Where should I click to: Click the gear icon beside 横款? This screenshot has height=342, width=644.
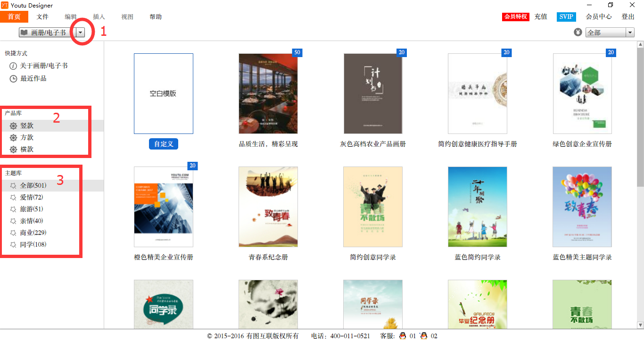coord(13,150)
